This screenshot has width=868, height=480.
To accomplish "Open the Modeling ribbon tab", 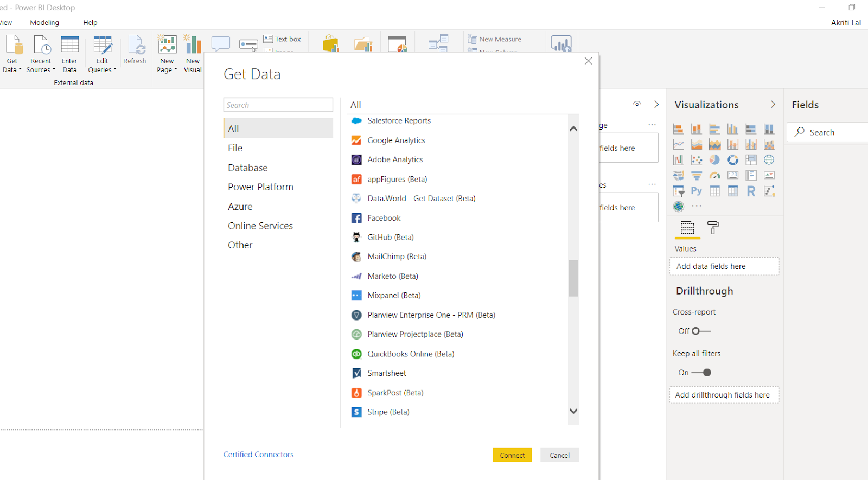I will point(44,23).
